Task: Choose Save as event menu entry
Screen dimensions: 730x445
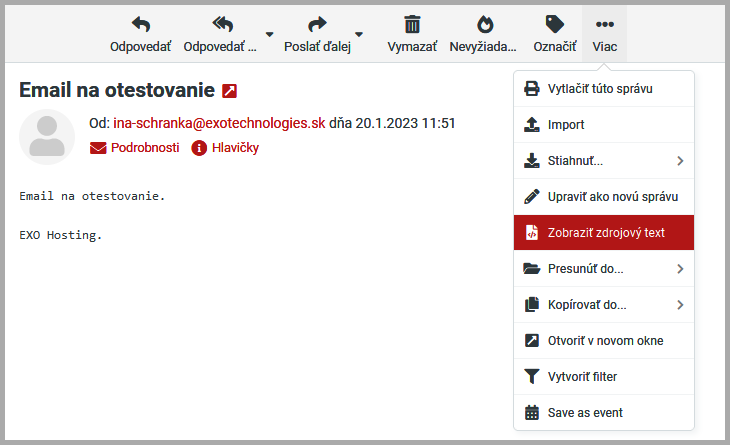Action: [x=585, y=412]
